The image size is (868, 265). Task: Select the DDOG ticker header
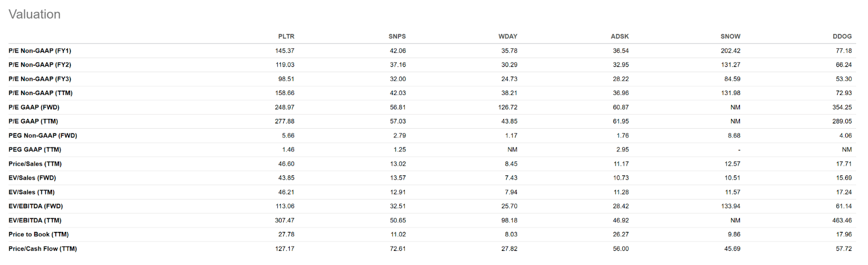coord(842,36)
